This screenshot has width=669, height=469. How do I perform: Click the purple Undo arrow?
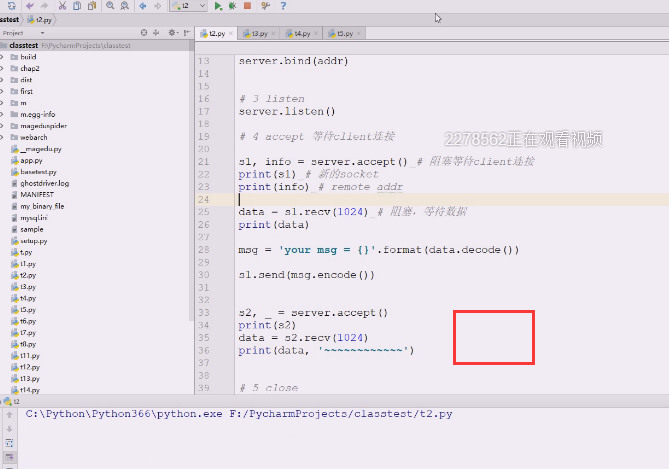coord(29,6)
